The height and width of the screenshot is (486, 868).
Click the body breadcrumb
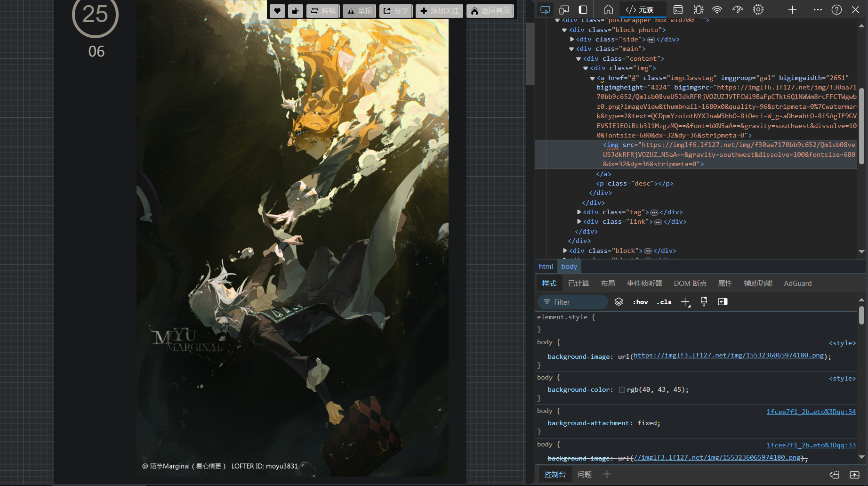pyautogui.click(x=569, y=267)
